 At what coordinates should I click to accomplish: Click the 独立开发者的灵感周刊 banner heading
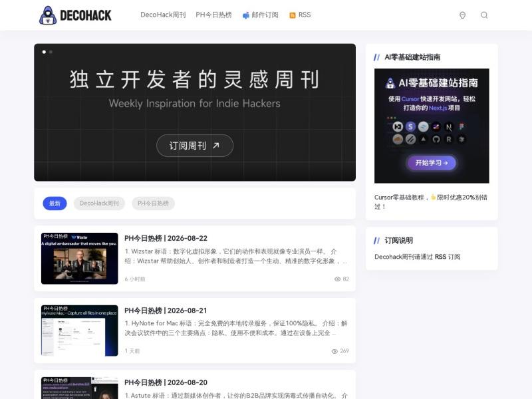(x=195, y=79)
